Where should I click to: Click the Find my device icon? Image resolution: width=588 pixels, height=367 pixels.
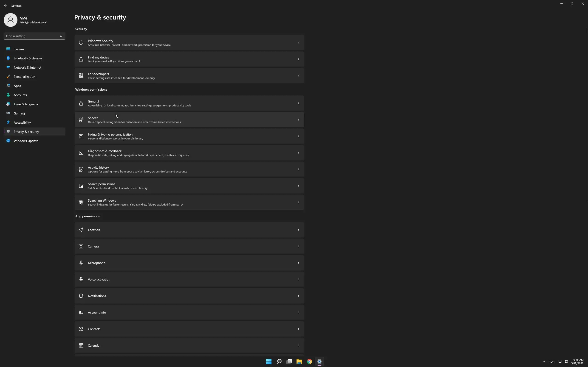[81, 59]
